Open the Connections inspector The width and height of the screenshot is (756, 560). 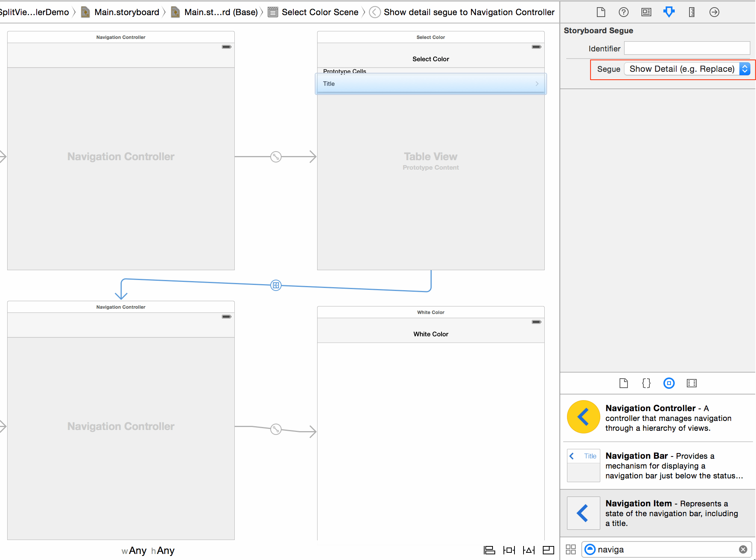point(714,12)
